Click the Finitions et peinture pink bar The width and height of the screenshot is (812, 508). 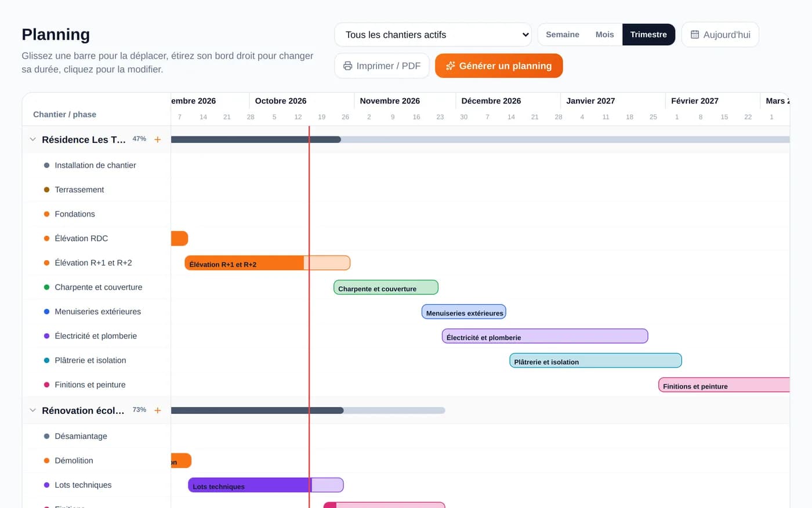724,385
